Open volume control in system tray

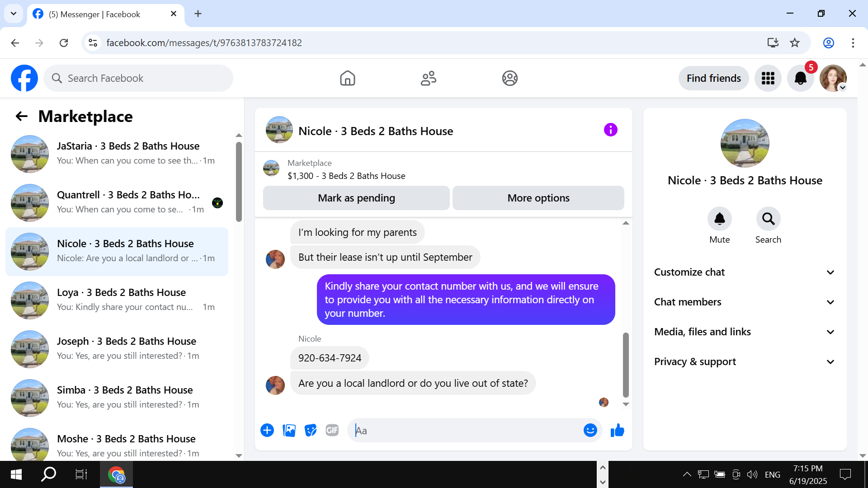click(x=752, y=474)
